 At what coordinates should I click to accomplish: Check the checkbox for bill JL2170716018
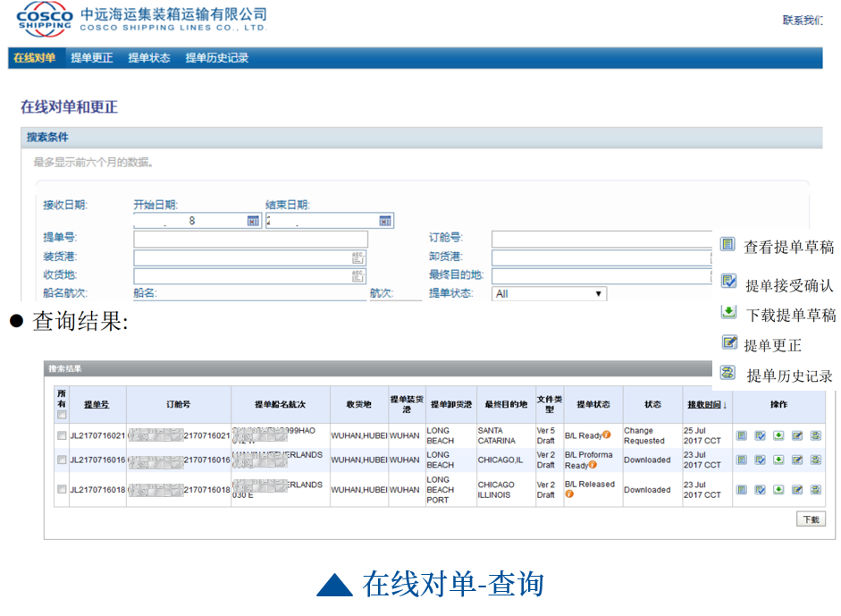tap(60, 488)
